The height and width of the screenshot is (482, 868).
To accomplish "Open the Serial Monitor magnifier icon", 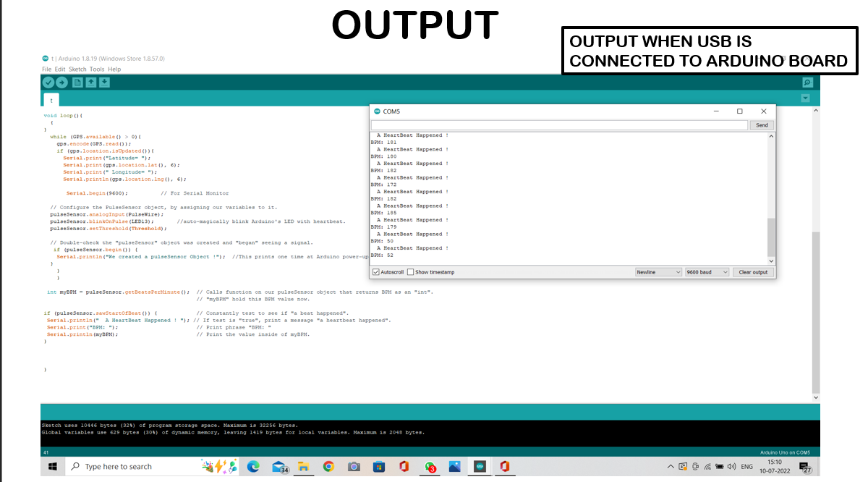I will pos(807,83).
